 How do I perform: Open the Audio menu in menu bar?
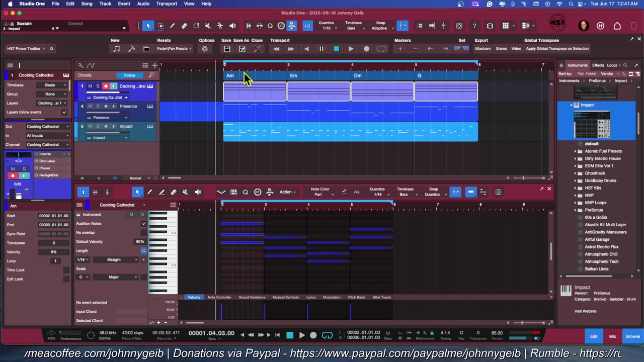(x=143, y=4)
